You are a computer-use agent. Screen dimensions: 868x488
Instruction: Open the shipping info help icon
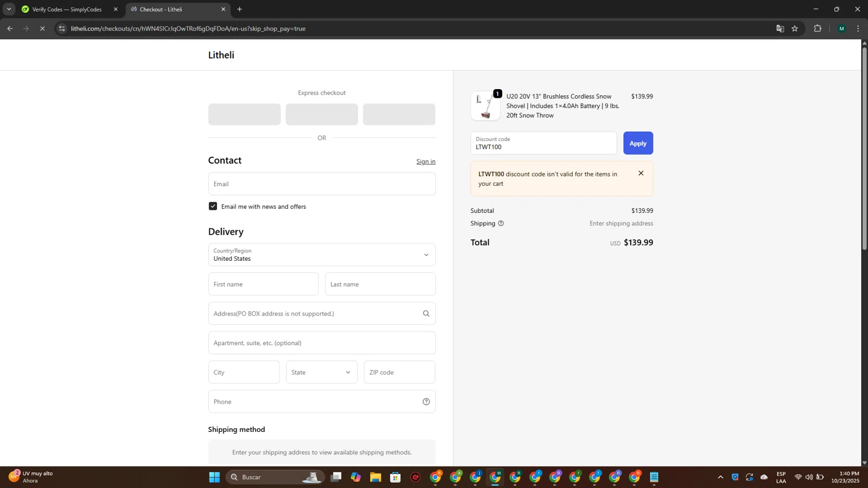(501, 223)
